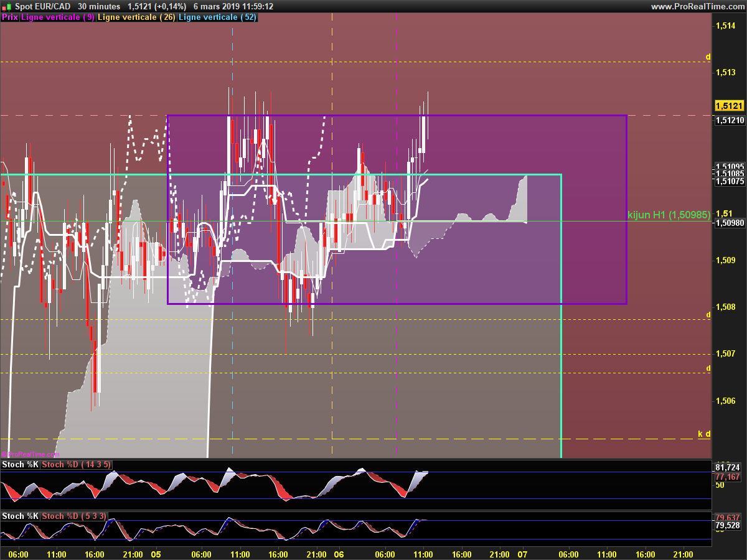Click the 77,167 stochastic value
The image size is (747, 560).
coord(728,477)
